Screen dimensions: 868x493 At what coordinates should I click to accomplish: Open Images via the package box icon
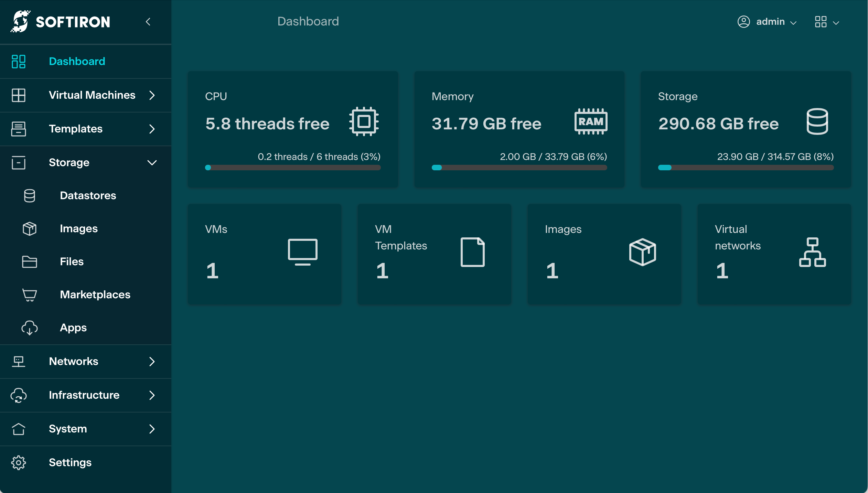[x=30, y=228]
